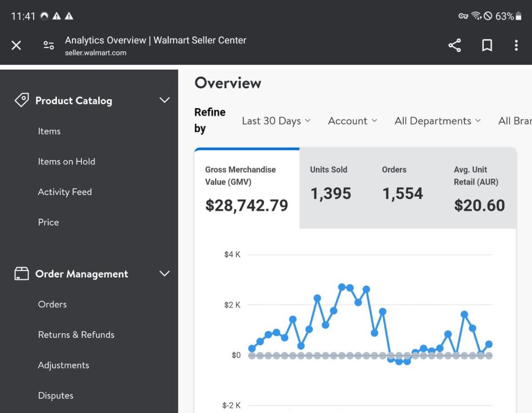Open the Activity Feed link
This screenshot has width=532, height=413.
65,192
